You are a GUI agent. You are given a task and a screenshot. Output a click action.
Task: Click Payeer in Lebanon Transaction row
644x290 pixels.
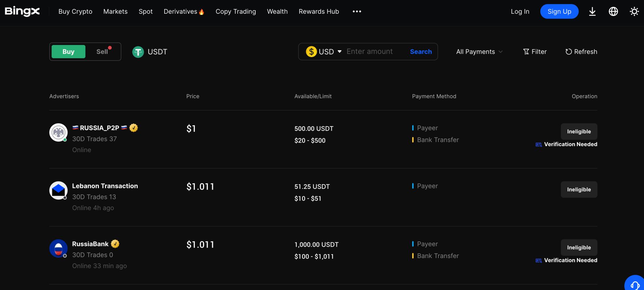click(427, 186)
